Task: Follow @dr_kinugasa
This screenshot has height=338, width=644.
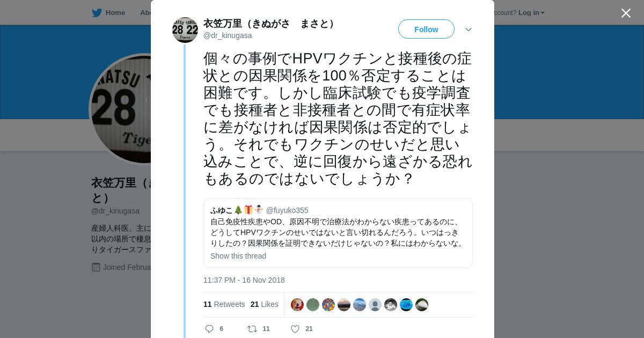Action: tap(426, 29)
